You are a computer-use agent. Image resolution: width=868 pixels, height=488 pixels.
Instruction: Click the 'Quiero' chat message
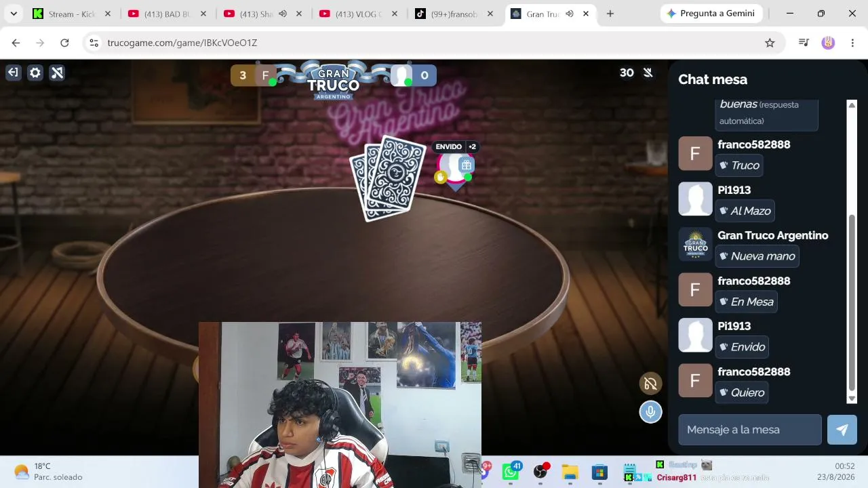click(741, 392)
